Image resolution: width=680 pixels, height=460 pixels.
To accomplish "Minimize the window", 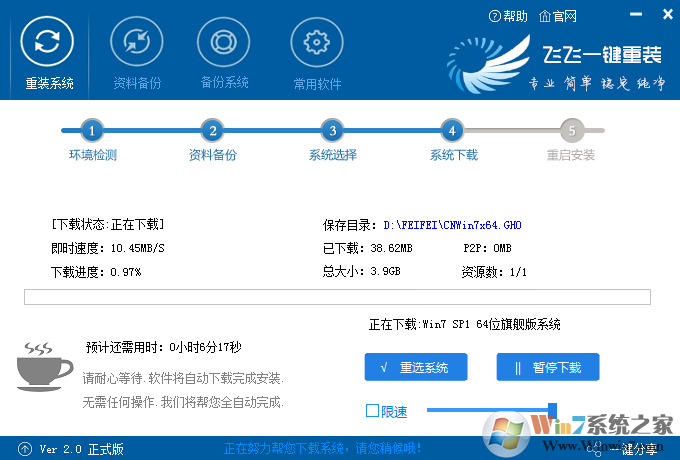I will [x=636, y=14].
